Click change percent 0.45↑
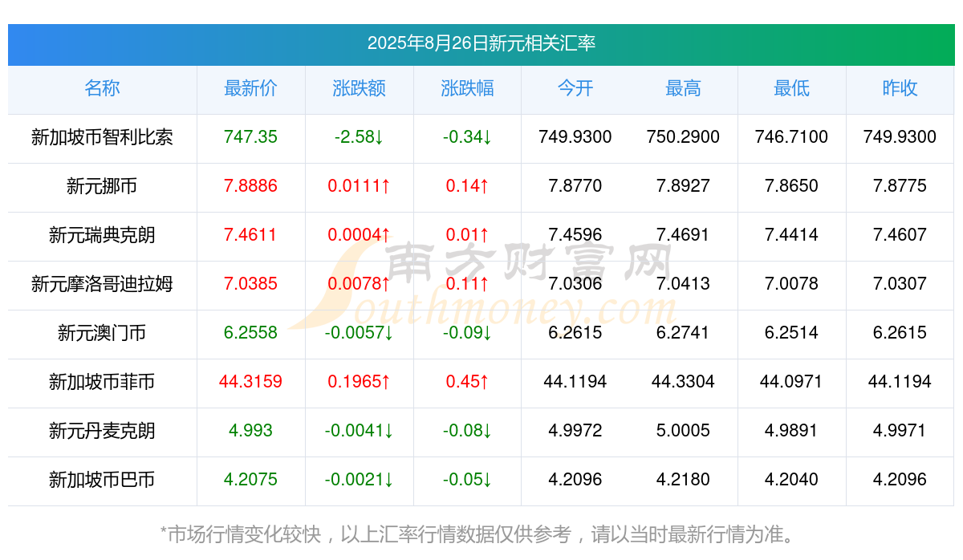Viewport: 963px width, 560px height. point(467,382)
